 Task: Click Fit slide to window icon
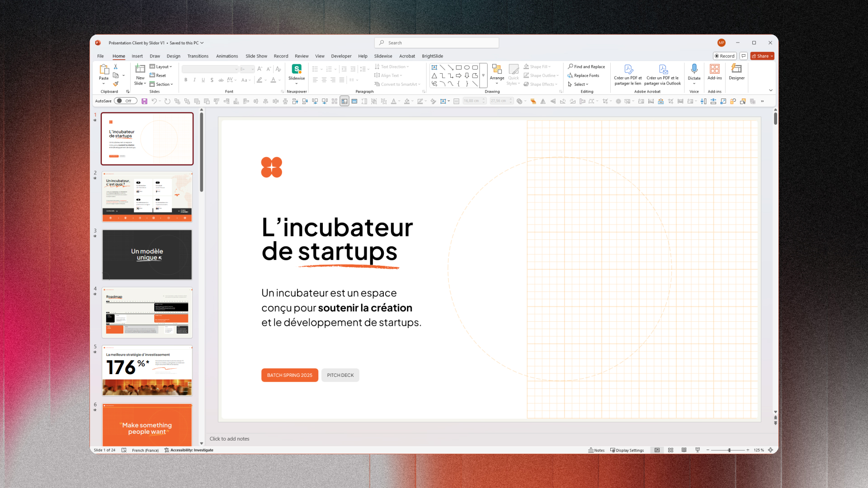[x=770, y=450]
